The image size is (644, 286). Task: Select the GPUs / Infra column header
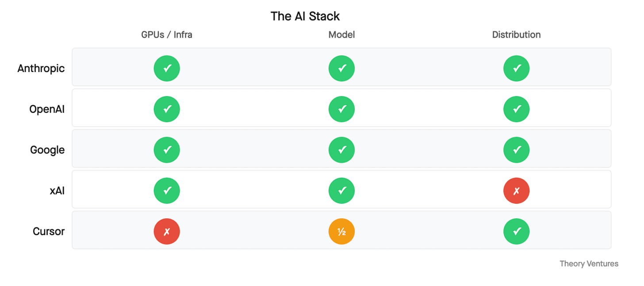[x=167, y=34]
